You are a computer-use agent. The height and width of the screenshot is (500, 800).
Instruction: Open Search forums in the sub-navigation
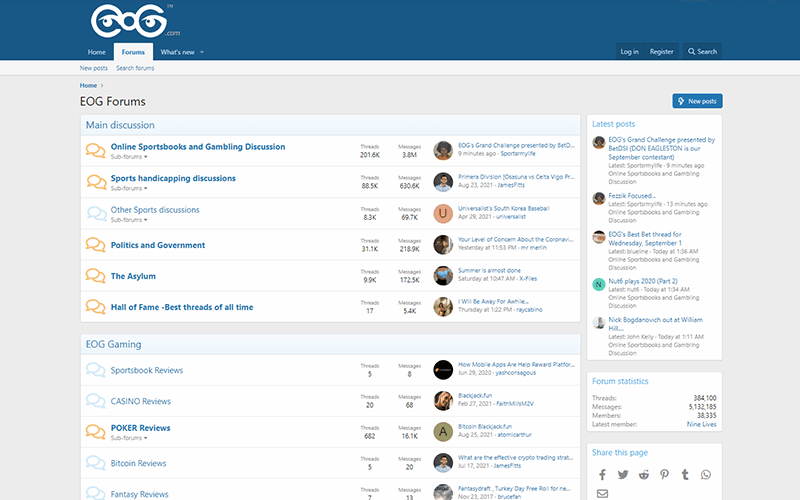[135, 68]
